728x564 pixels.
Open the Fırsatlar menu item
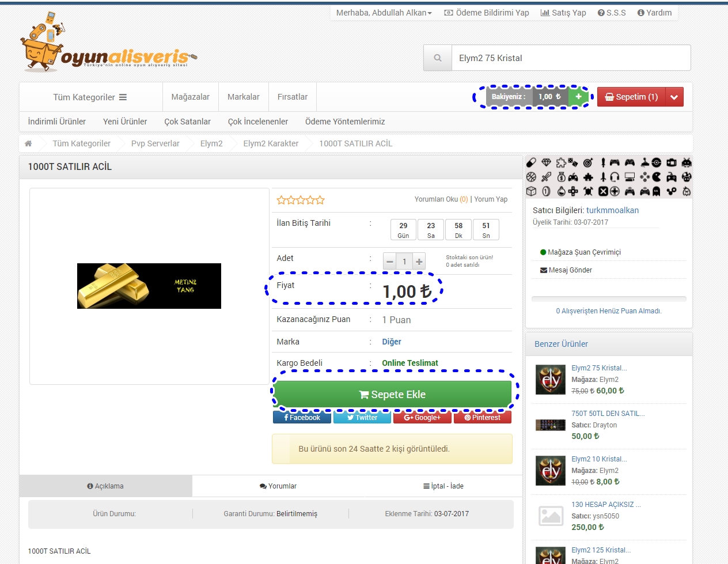pos(293,97)
